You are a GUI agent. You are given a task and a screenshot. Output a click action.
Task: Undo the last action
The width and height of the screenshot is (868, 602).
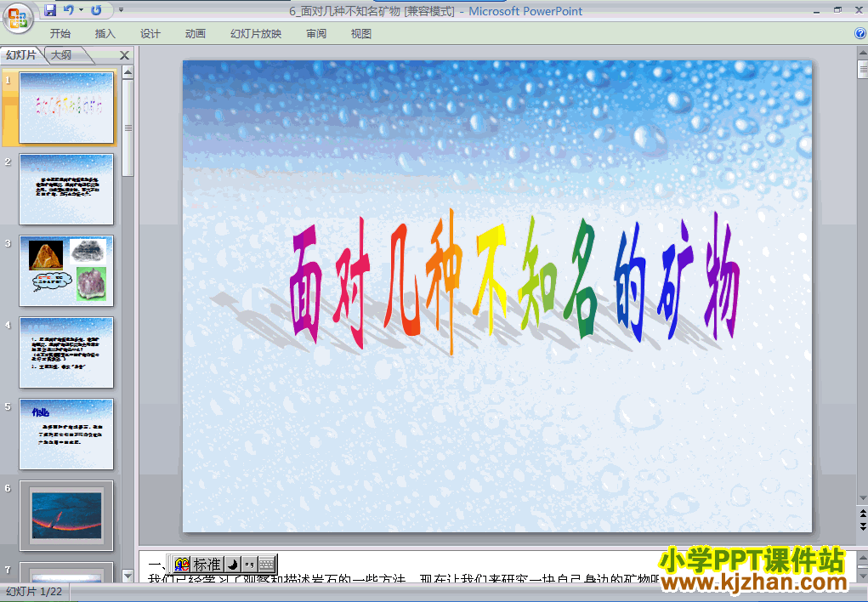coord(68,10)
